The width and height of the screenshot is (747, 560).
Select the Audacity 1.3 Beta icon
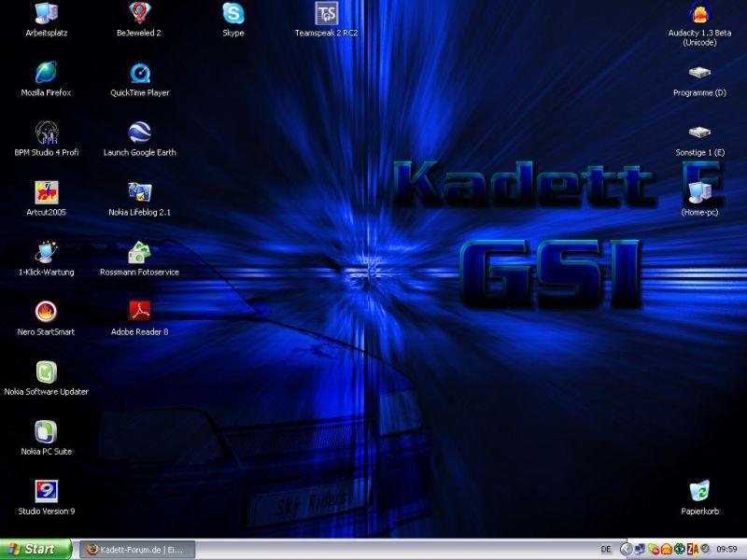[x=699, y=13]
